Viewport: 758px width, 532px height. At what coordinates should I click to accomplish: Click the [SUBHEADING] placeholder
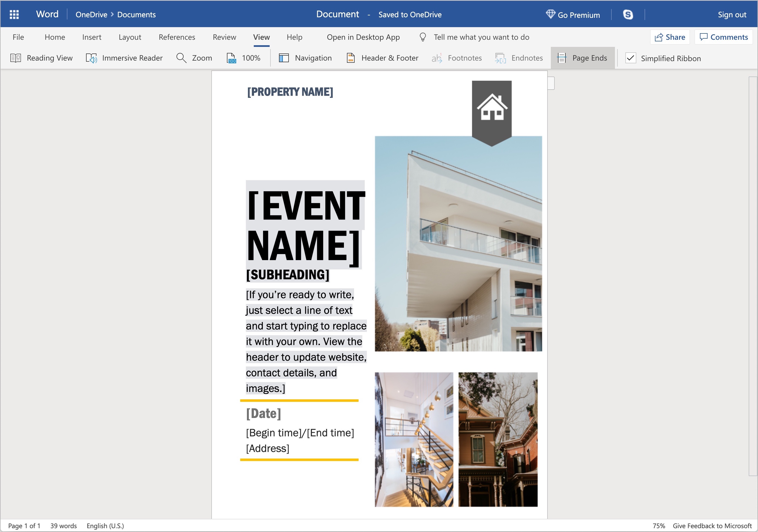click(x=287, y=275)
